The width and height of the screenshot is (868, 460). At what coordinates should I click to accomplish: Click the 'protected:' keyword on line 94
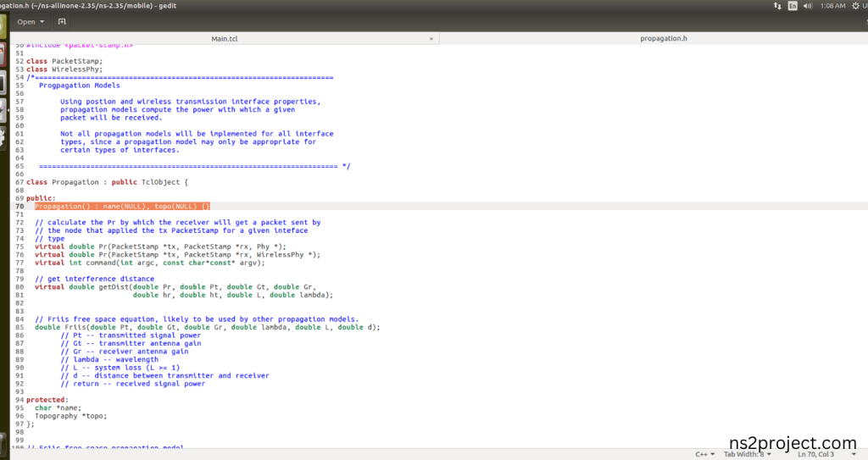click(47, 400)
